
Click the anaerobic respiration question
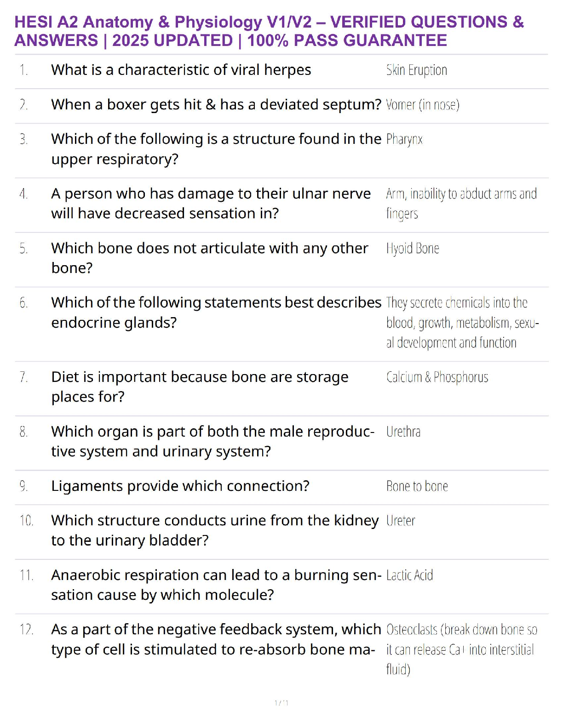coord(216,585)
